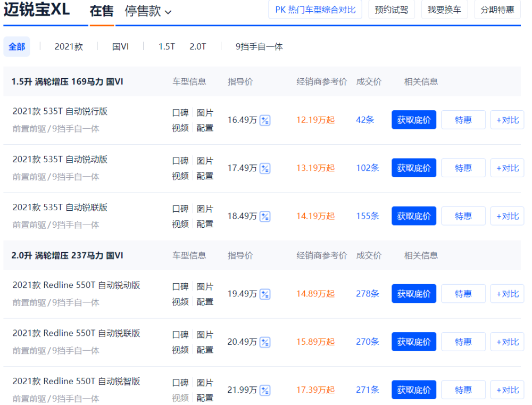
Task: Click 特惠 for Redline 550T 自动锐智版
Action: [x=463, y=390]
